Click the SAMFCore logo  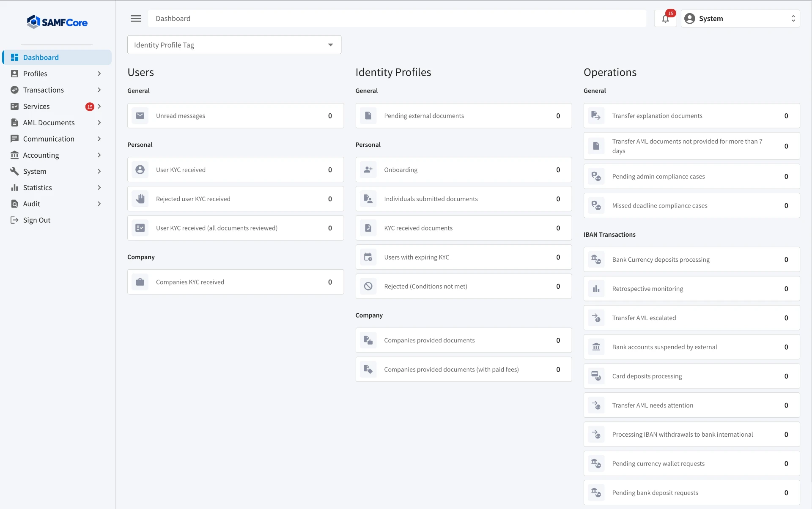57,22
